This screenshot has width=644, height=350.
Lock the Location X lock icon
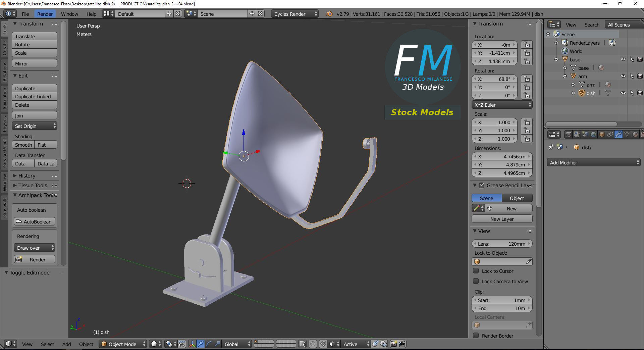(x=527, y=45)
